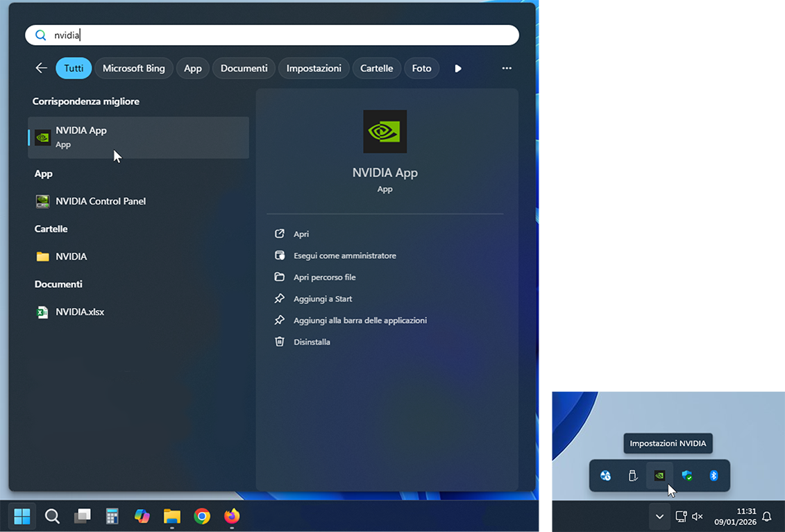Show more filters with the play arrow
Screen dimensions: 785x532
457,69
